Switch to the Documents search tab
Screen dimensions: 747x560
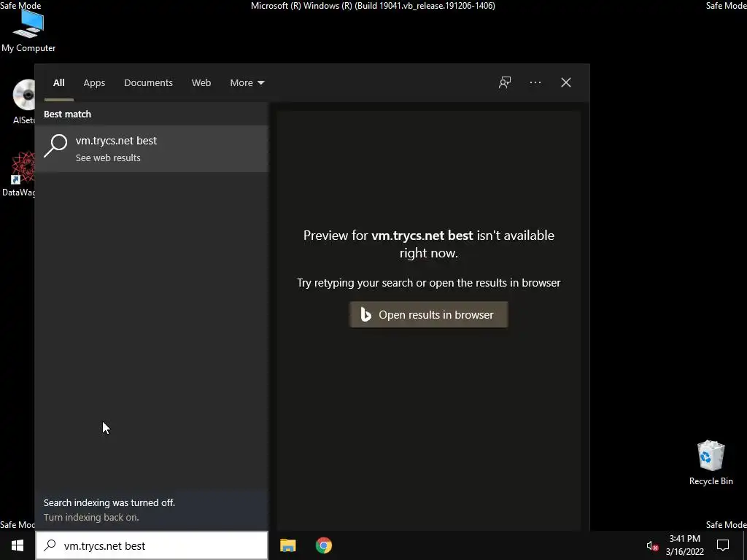(x=148, y=83)
